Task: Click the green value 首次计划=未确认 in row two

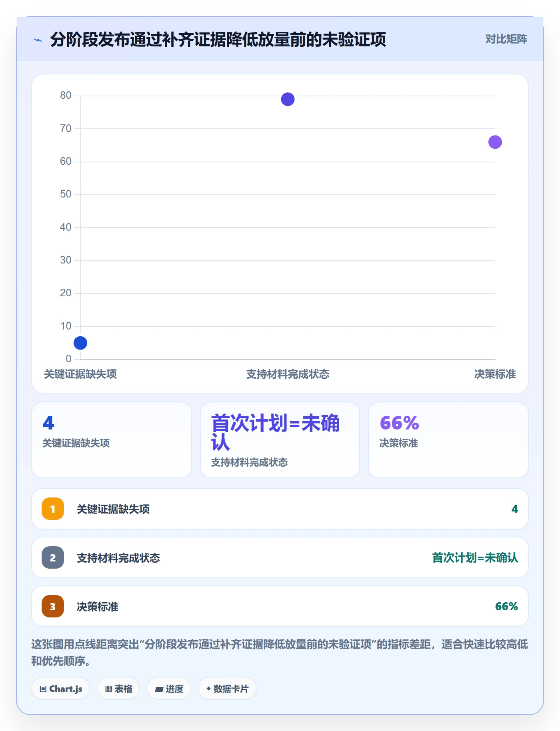Action: coord(475,557)
